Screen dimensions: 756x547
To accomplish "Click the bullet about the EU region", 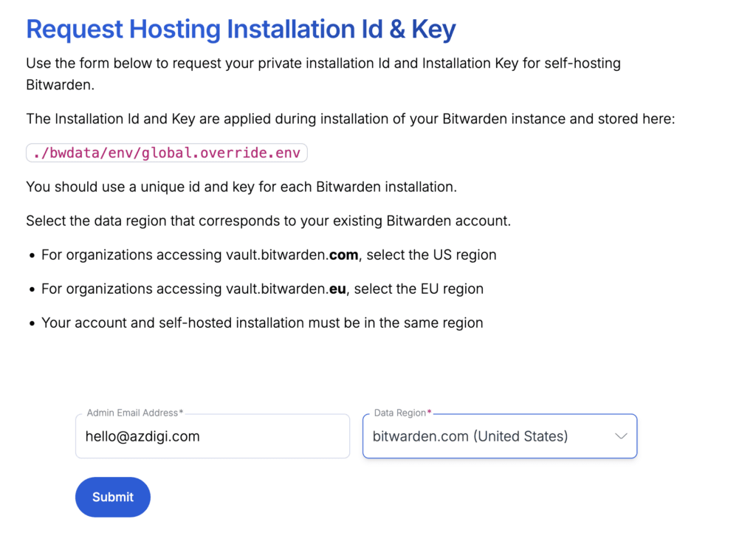I will 262,289.
